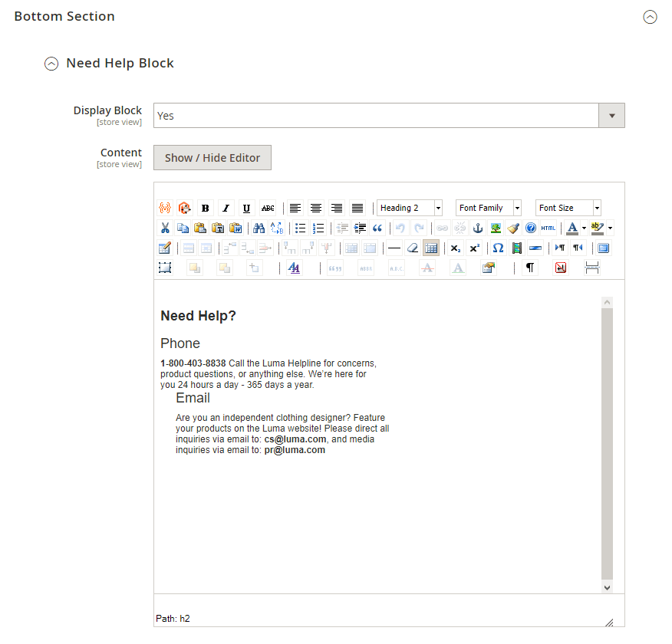Open the Font Family dropdown
This screenshot has width=672, height=644.
(489, 208)
